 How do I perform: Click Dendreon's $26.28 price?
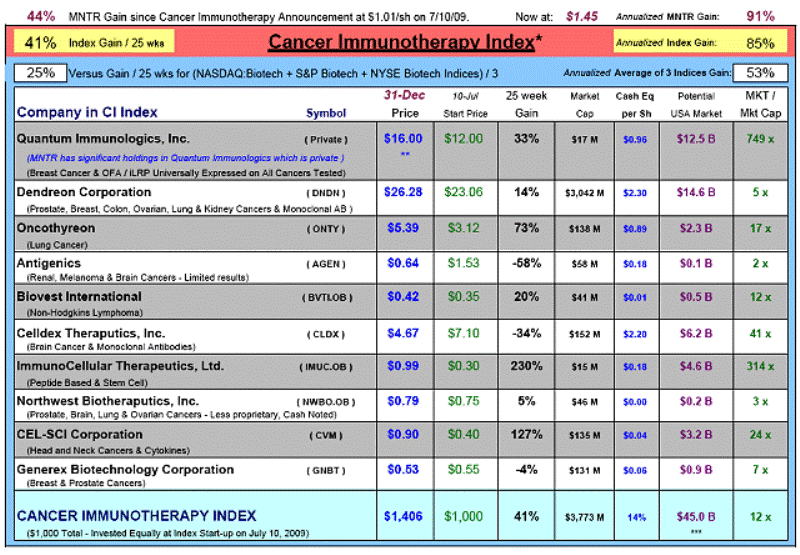403,192
